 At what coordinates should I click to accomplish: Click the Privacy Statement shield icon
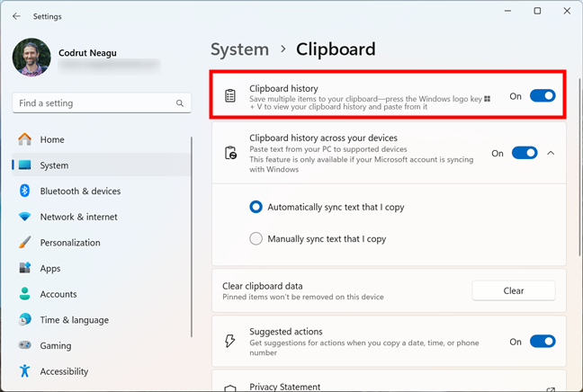click(x=230, y=388)
